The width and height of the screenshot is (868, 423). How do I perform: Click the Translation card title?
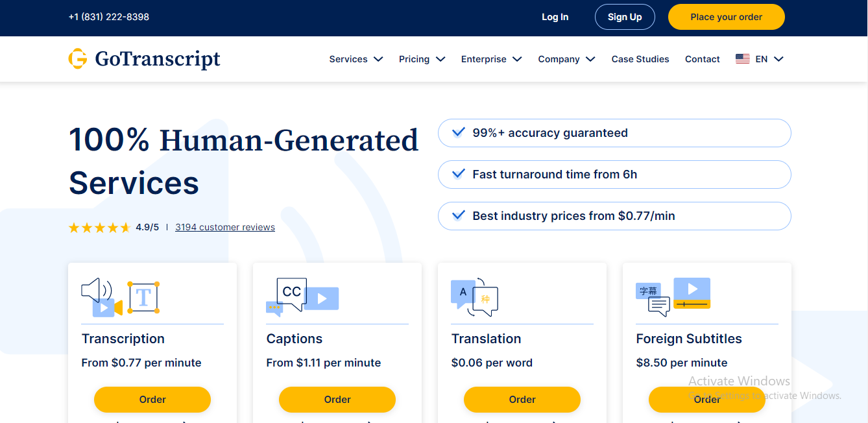point(487,339)
